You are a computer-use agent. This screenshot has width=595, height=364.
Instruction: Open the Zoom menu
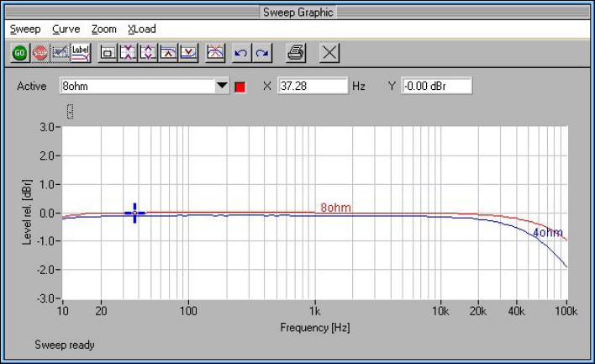(104, 29)
